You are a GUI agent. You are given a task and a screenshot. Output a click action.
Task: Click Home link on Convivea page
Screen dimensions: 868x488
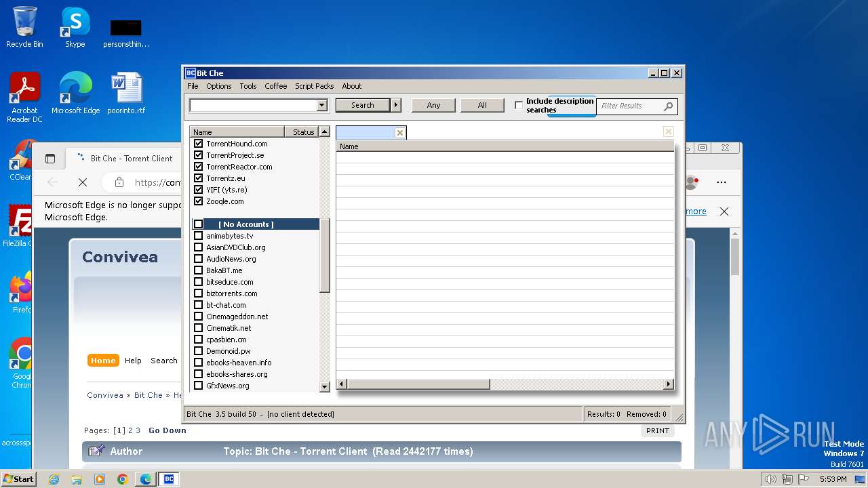coord(103,361)
